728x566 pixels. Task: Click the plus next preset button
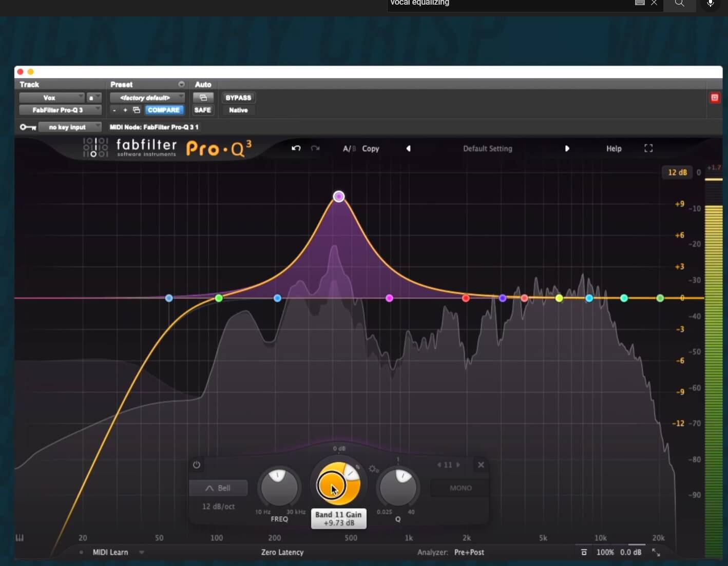coord(125,110)
